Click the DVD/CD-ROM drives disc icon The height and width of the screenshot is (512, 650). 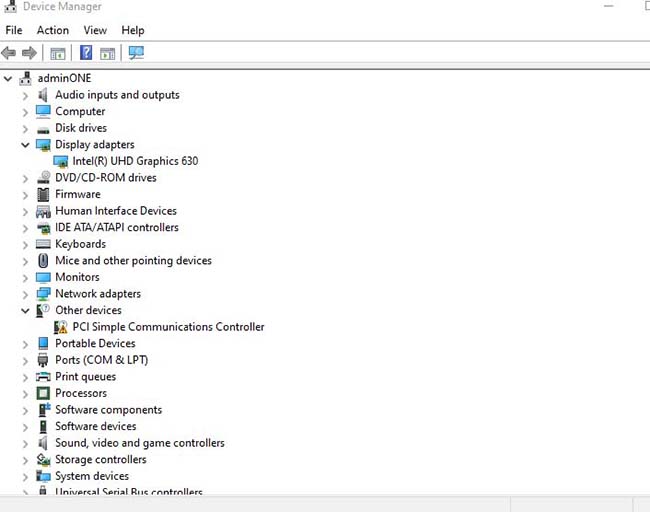tap(43, 177)
